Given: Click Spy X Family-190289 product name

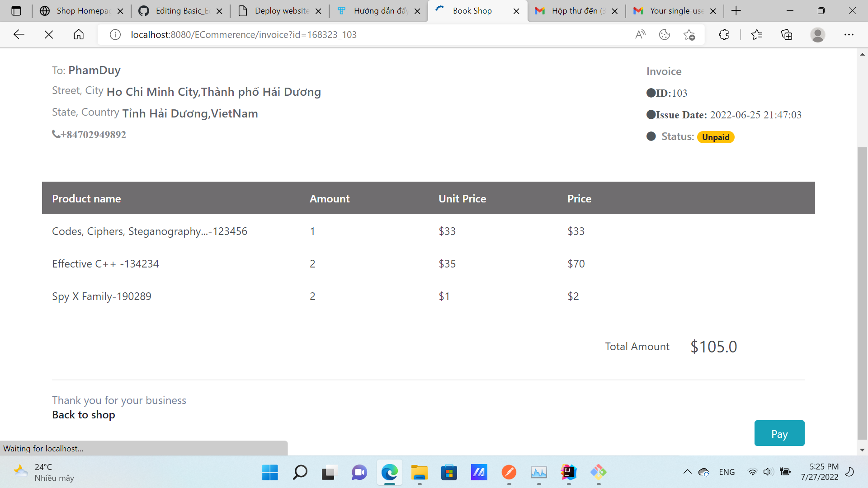Looking at the screenshot, I should pos(102,296).
